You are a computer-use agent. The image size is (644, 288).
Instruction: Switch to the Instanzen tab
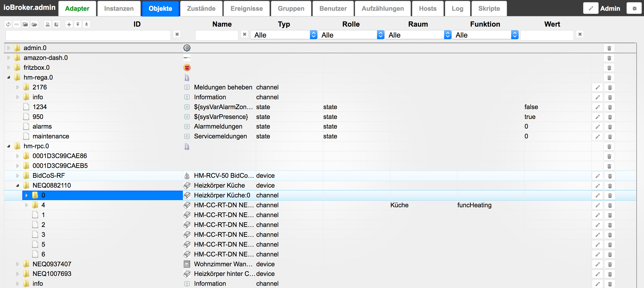pos(119,8)
